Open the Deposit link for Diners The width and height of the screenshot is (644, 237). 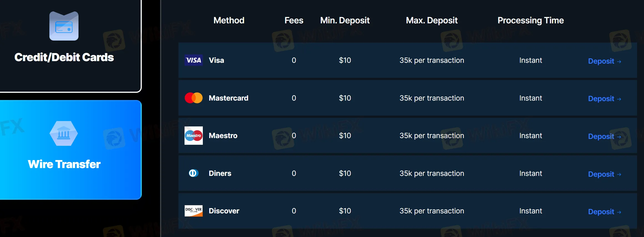[x=601, y=174]
